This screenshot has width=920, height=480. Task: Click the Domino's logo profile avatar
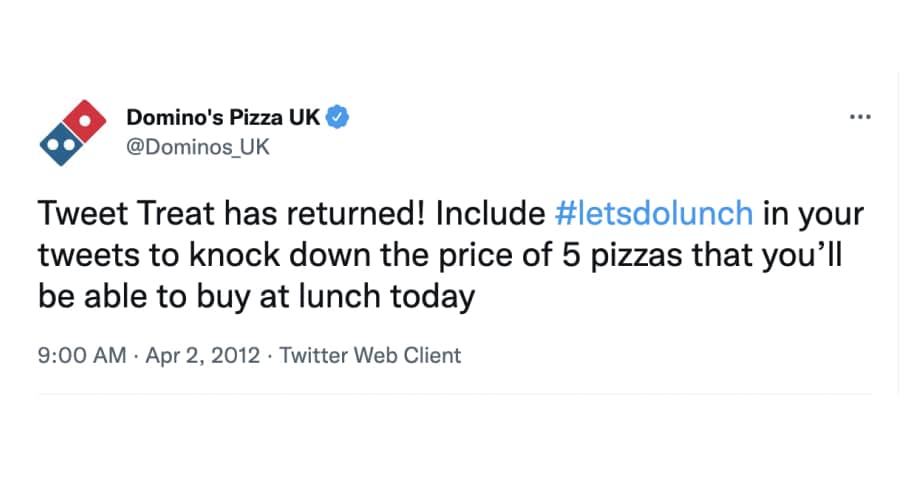click(73, 133)
